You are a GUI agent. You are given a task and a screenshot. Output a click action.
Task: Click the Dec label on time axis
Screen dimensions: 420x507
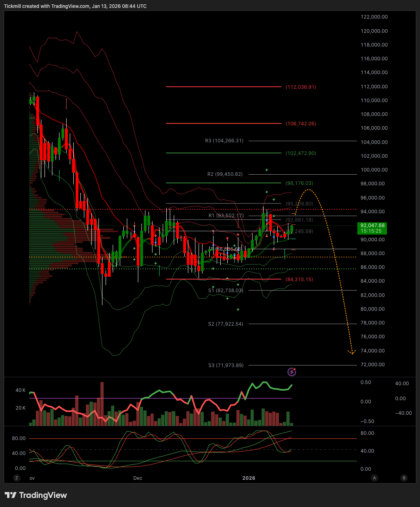coord(138,478)
